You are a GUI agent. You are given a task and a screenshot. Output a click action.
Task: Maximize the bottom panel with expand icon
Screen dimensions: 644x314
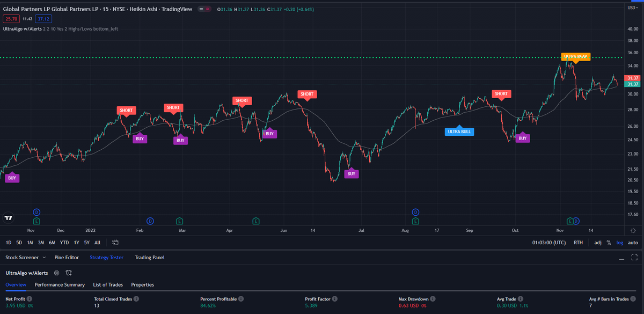[634, 258]
